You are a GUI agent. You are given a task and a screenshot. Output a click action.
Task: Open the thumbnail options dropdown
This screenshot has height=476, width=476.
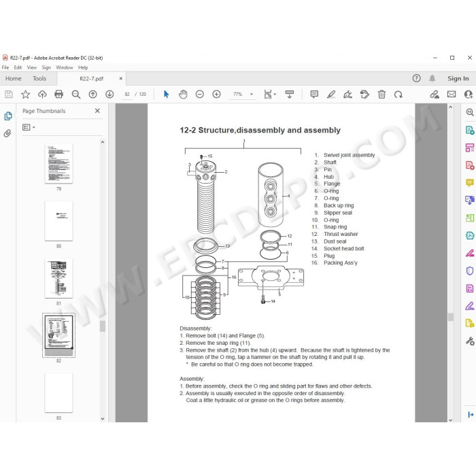coord(29,127)
